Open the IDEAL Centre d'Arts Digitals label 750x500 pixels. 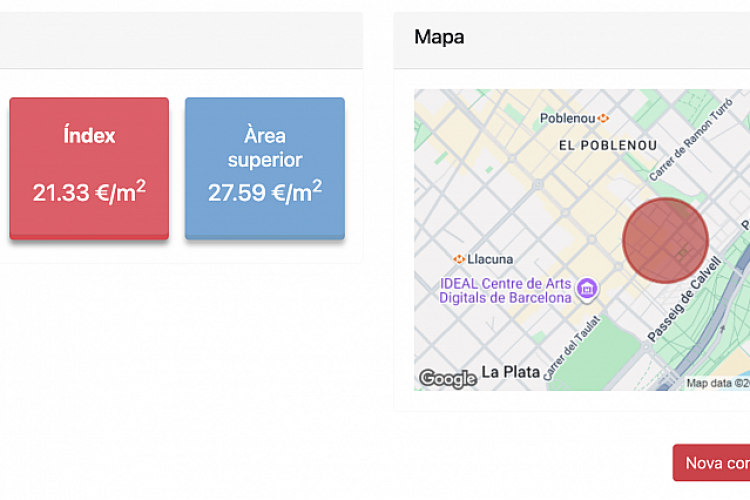point(506,290)
